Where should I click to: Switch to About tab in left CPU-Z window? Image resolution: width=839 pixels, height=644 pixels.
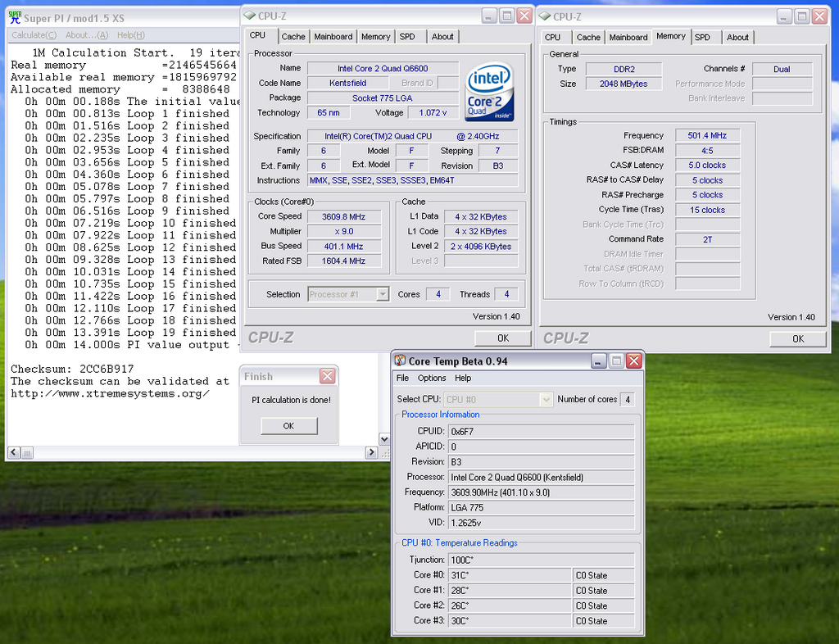[442, 37]
